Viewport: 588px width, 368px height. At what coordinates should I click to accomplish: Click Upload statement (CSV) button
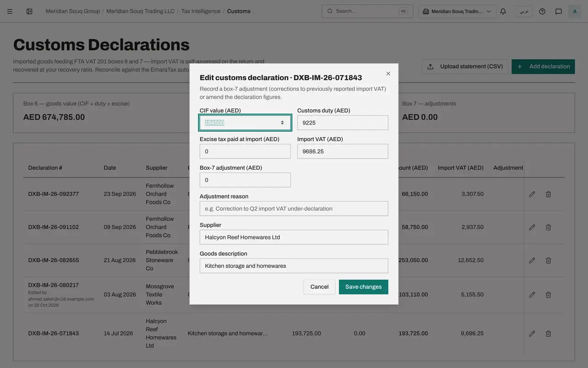[465, 67]
